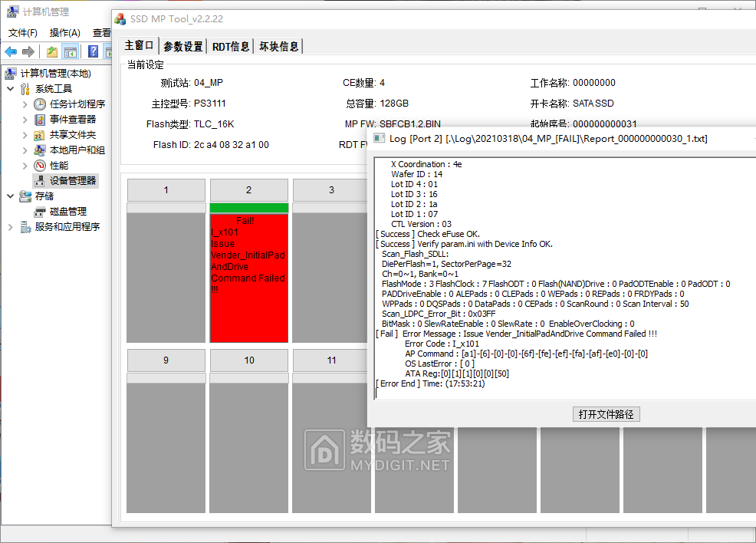Click the 'Wafer ID : 14' log line

416,174
